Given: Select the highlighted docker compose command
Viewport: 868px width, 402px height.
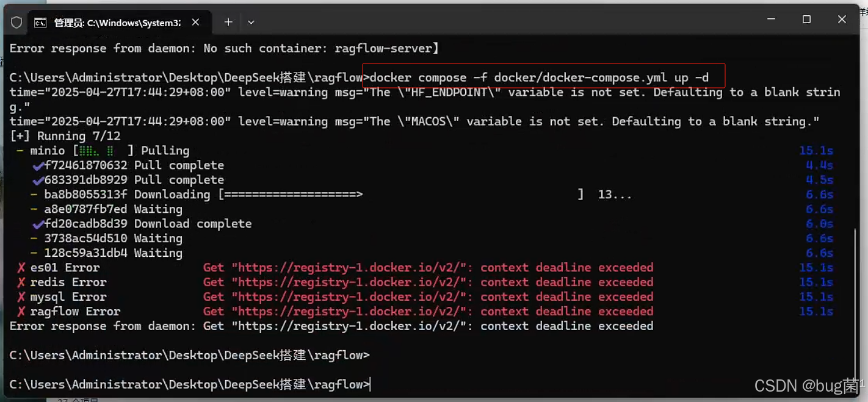Looking at the screenshot, I should click(542, 77).
